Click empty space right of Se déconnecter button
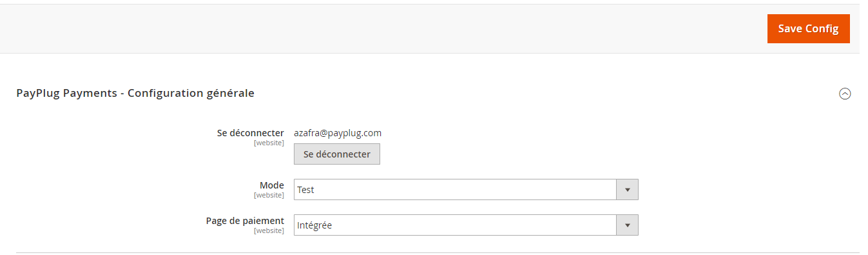The width and height of the screenshot is (868, 255). point(580,154)
